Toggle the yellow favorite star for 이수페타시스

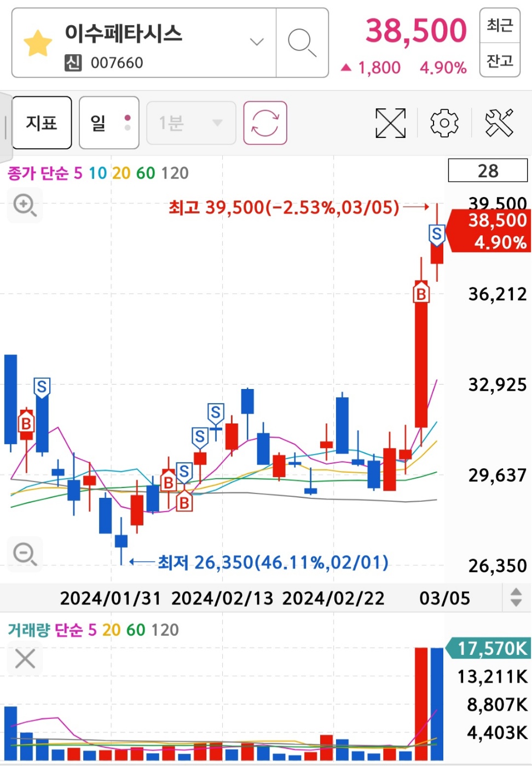click(38, 43)
